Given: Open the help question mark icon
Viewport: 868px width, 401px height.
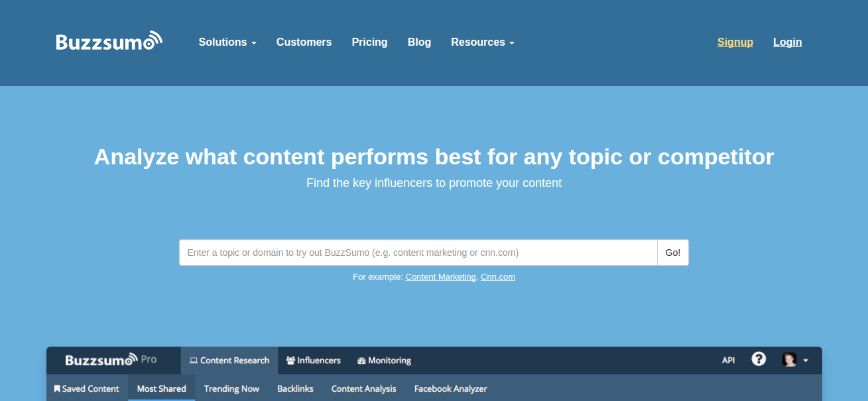Looking at the screenshot, I should tap(759, 359).
